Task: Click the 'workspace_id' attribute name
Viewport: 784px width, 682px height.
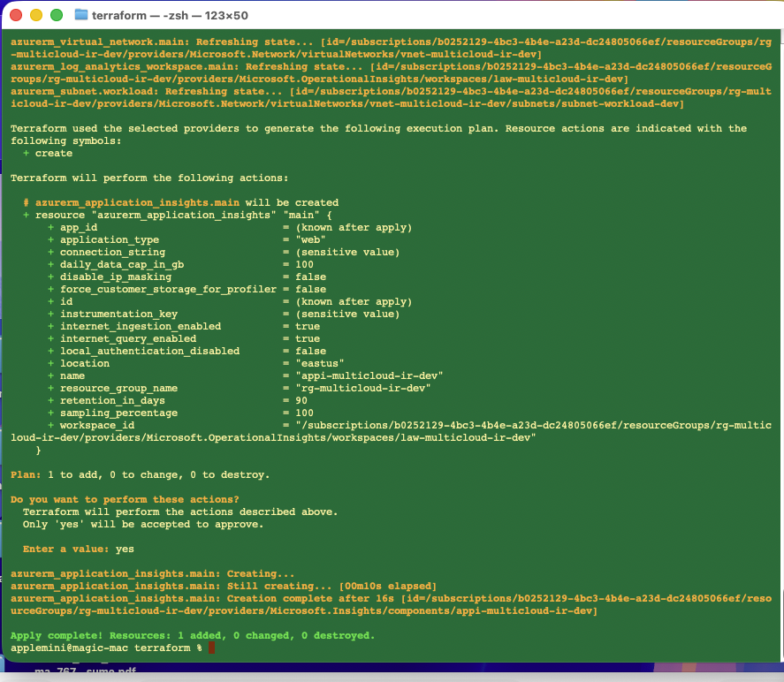Action: pos(97,425)
